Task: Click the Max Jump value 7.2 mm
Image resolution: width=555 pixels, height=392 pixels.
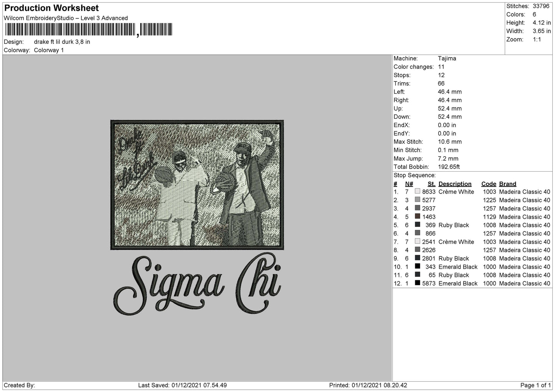Action: (x=448, y=159)
